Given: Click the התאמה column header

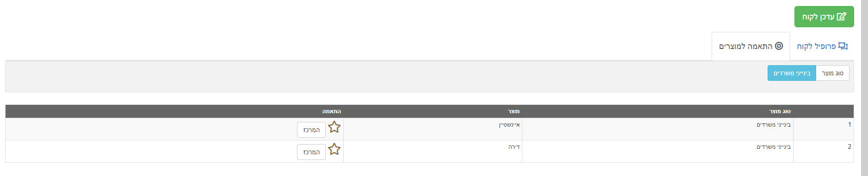Looking at the screenshot, I should point(331,111).
